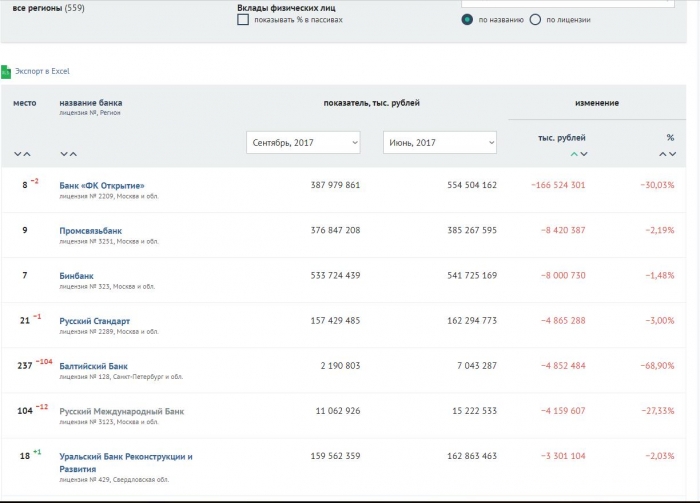This screenshot has width=700, height=503.
Task: Click value 11 062 926
Action: tap(338, 411)
